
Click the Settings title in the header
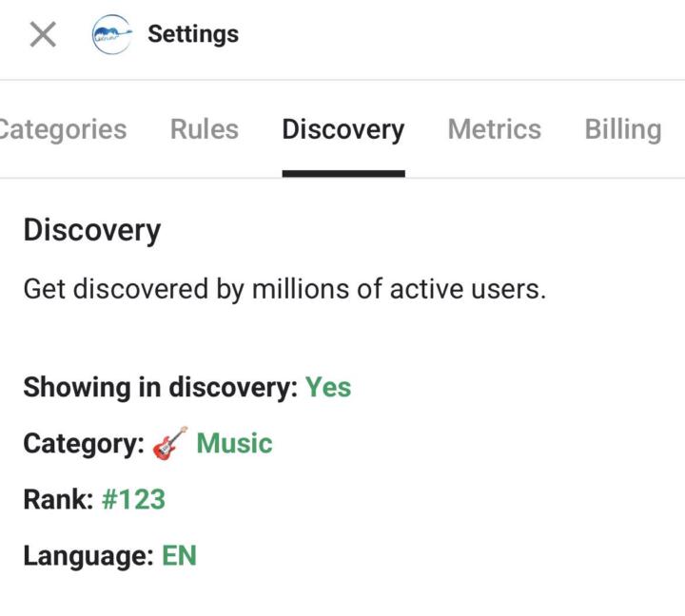193,34
